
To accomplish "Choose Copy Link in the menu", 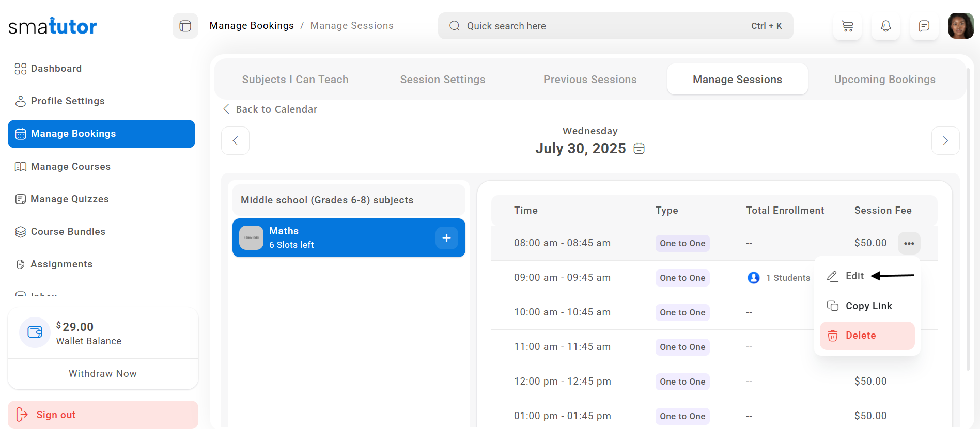I will pyautogui.click(x=868, y=306).
